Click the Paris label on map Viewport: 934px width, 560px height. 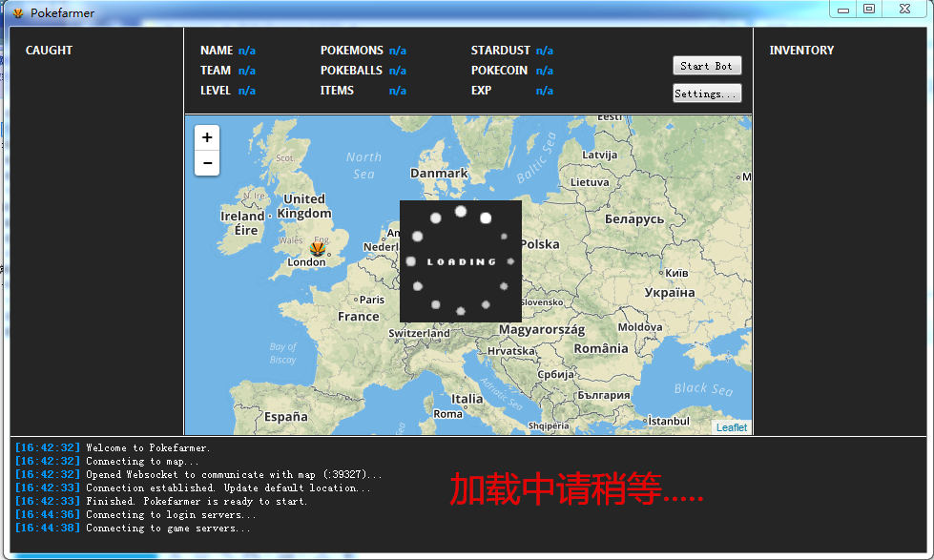372,300
